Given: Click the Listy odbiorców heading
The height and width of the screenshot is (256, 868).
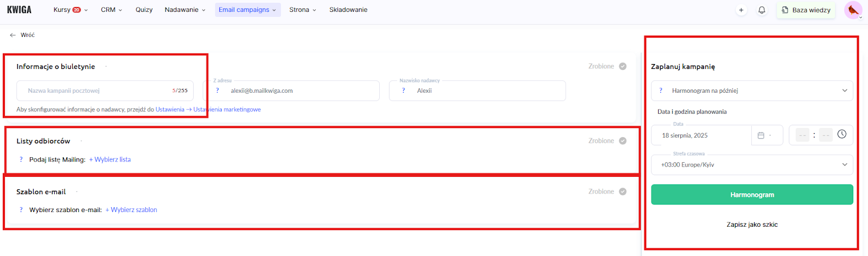Looking at the screenshot, I should click(43, 141).
